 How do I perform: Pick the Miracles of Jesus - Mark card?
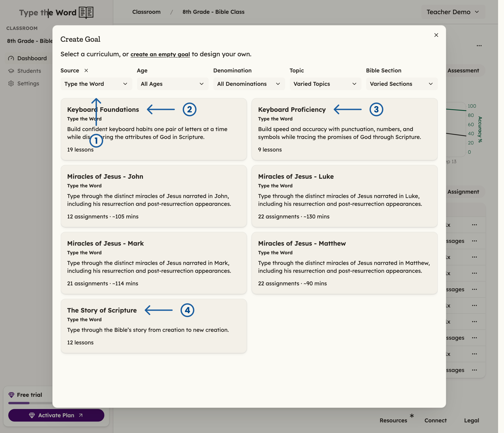(x=154, y=263)
